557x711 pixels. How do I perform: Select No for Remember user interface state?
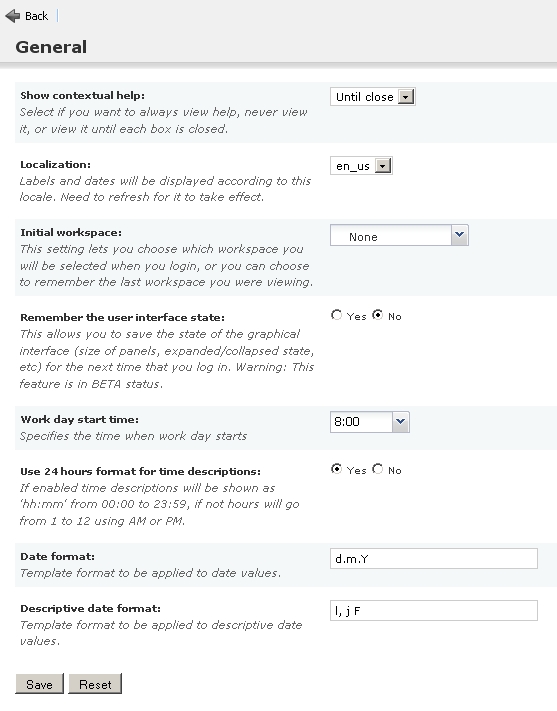click(377, 315)
